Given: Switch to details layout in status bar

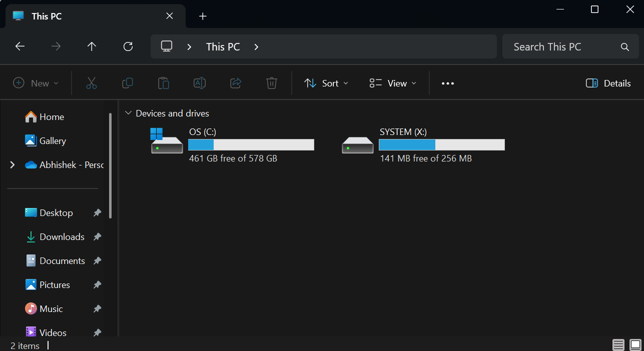Looking at the screenshot, I should pos(618,344).
